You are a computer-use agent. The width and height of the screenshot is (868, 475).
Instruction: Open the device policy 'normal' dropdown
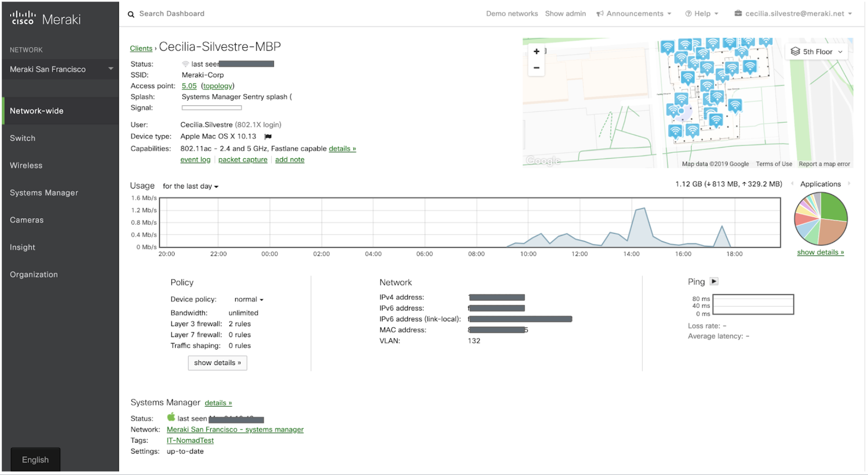click(x=248, y=299)
